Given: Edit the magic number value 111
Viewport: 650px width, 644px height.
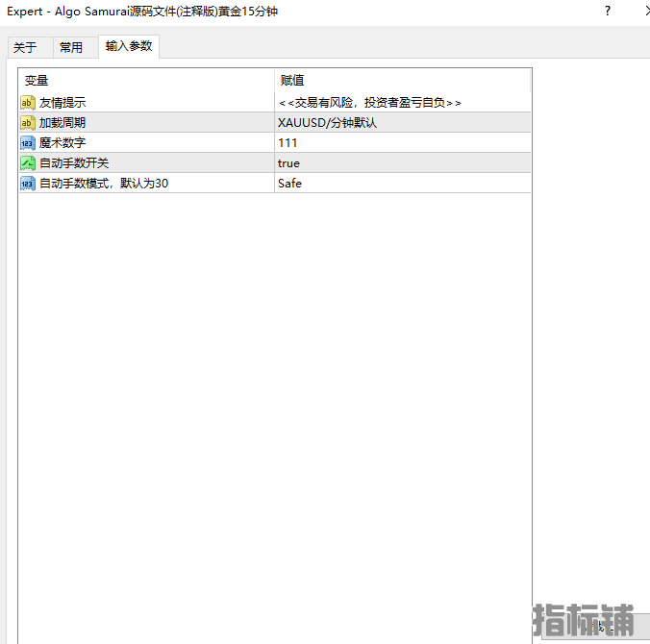Looking at the screenshot, I should [x=403, y=143].
